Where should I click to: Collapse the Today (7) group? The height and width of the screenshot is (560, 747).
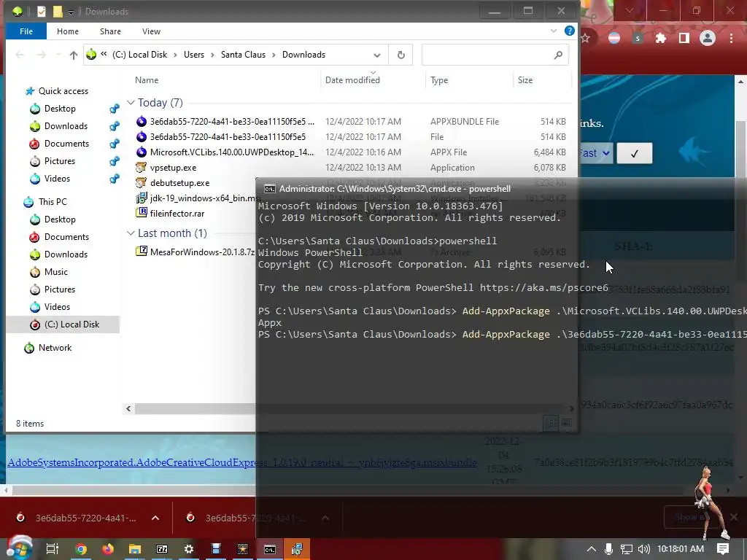131,102
